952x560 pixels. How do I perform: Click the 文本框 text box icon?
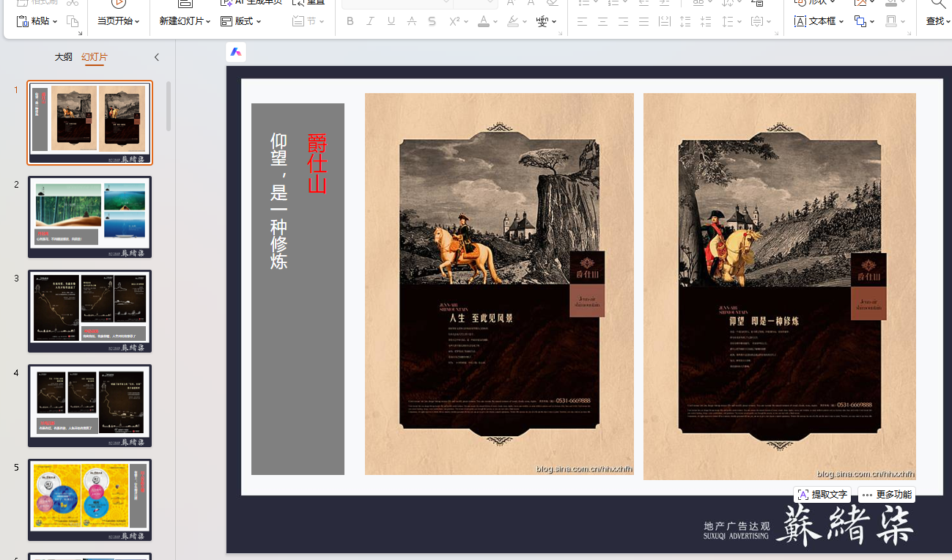(800, 21)
